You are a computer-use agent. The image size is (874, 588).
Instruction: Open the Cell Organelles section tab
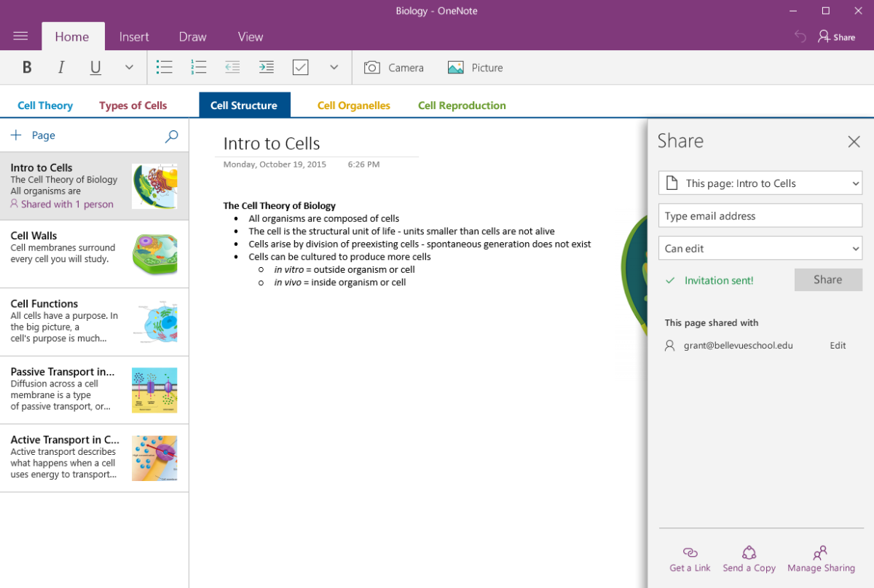point(353,105)
